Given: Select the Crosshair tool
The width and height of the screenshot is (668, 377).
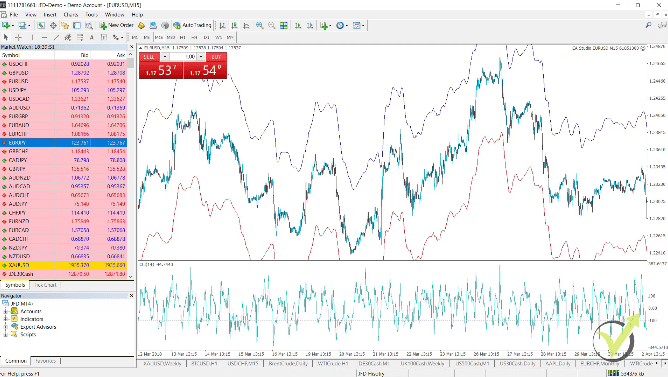Looking at the screenshot, I should 18,37.
